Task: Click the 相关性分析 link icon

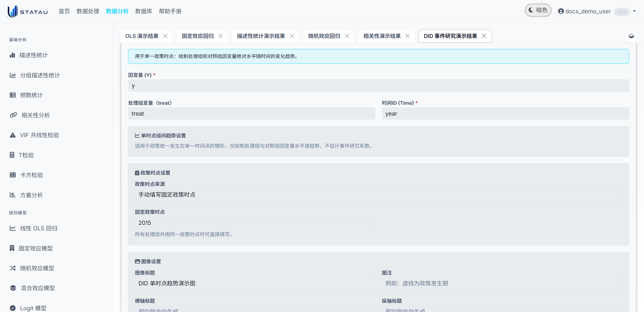Action: (13, 115)
